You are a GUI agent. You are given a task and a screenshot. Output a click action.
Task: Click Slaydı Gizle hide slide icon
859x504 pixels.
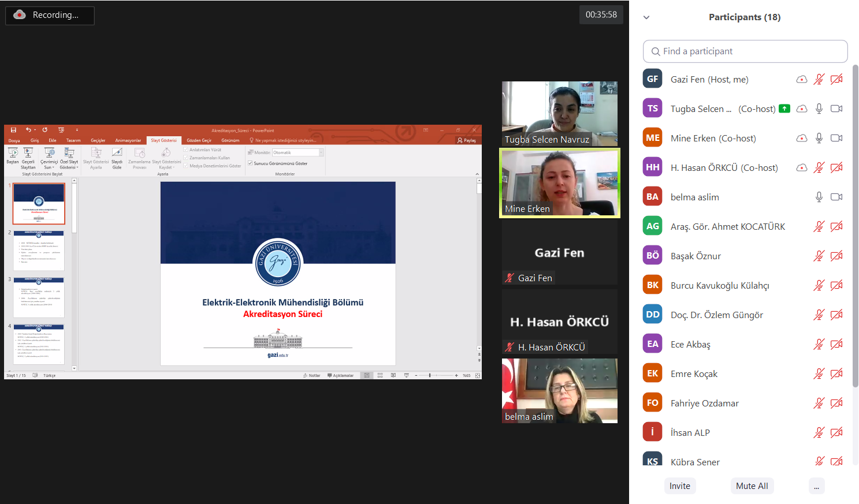click(x=117, y=158)
